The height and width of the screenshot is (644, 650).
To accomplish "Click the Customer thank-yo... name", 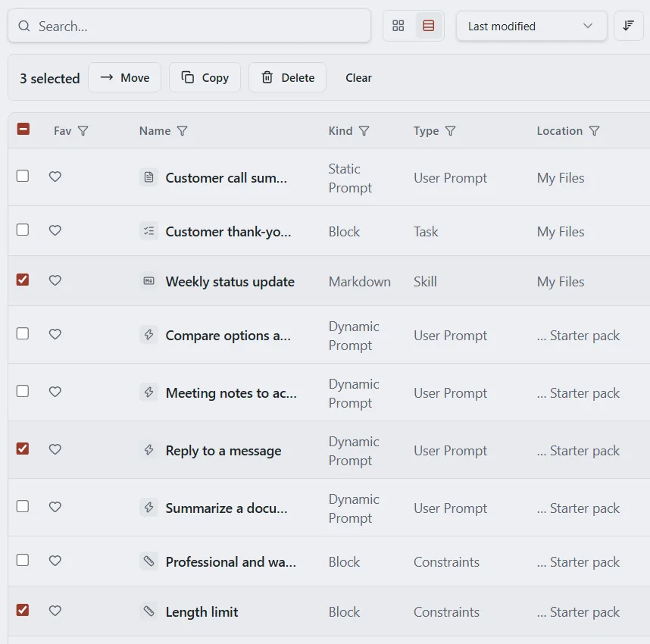I will pos(229,231).
